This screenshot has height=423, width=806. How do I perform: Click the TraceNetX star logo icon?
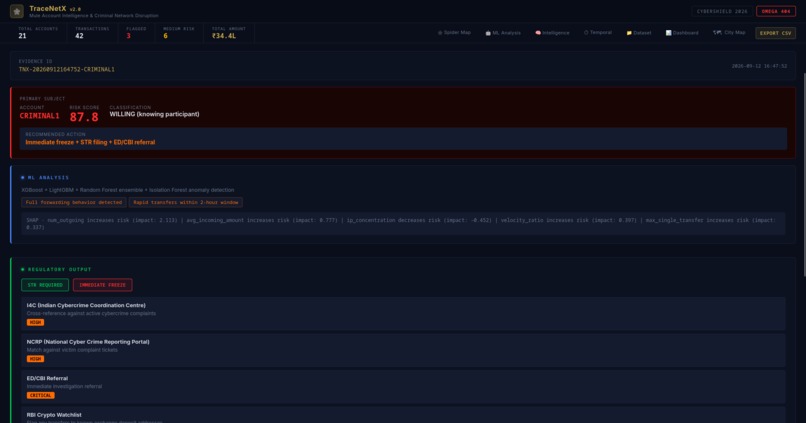[16, 11]
